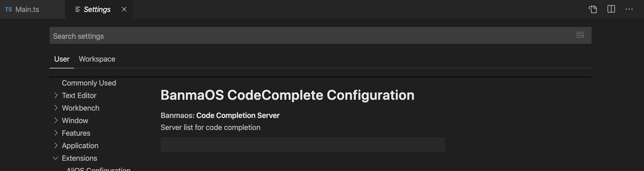Screen dimensions: 644x171
Task: Expand the Workbench section chevron
Action: [56, 108]
